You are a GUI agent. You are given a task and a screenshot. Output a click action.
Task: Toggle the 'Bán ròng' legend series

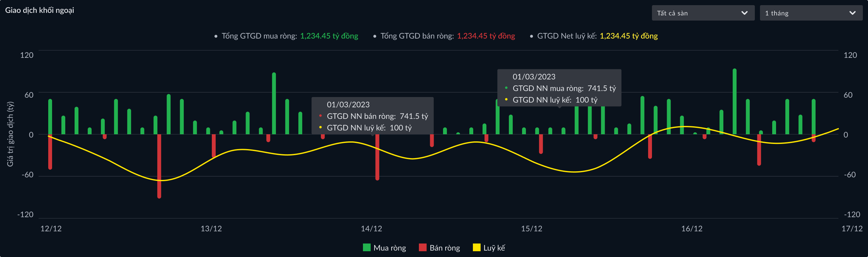click(x=444, y=248)
